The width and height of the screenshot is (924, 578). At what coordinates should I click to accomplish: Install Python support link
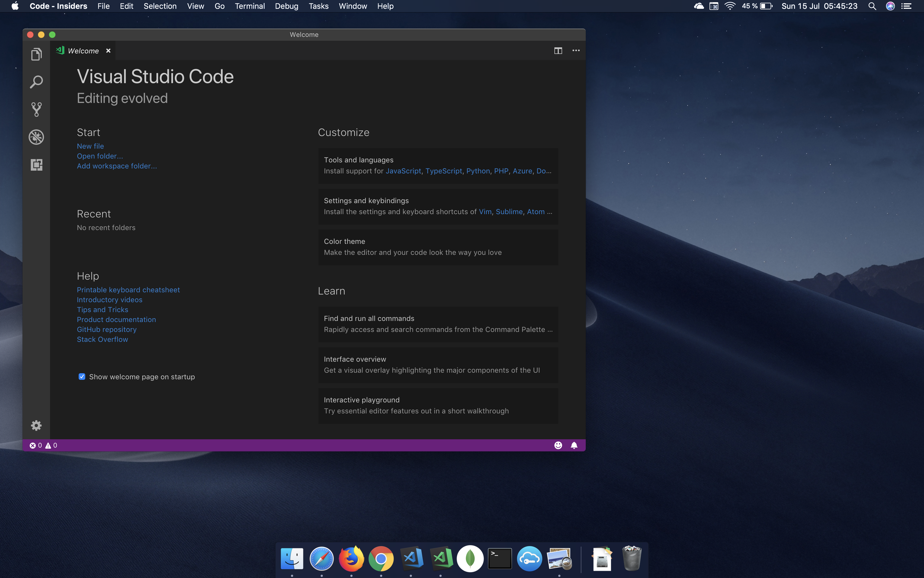point(478,171)
